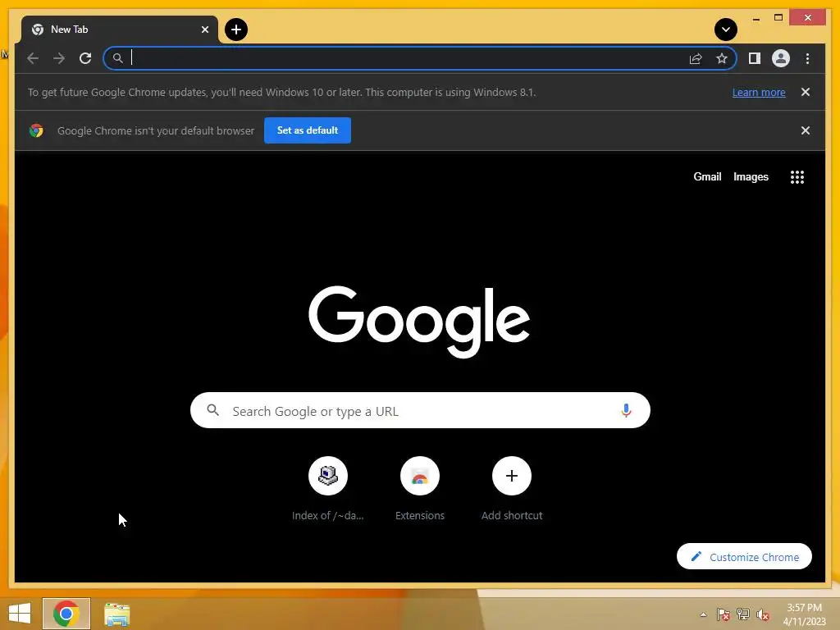Open File Explorer from the taskbar
The width and height of the screenshot is (840, 630).
coord(116,614)
